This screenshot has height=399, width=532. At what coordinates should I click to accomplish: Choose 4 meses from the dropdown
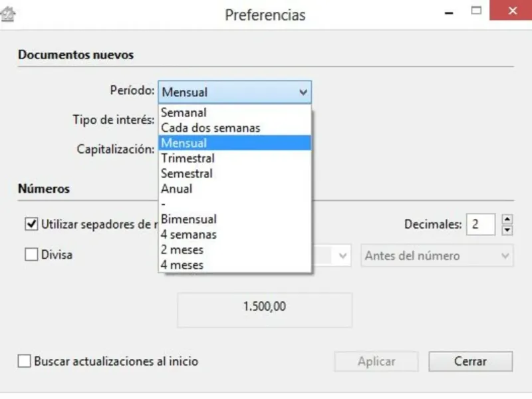coord(182,265)
